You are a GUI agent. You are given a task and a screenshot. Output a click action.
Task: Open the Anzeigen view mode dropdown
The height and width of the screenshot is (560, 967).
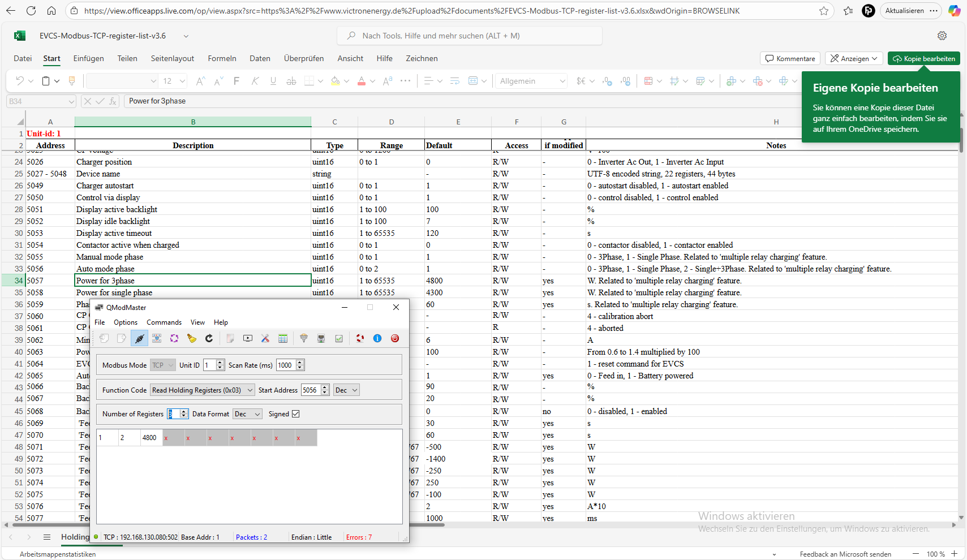click(x=854, y=58)
